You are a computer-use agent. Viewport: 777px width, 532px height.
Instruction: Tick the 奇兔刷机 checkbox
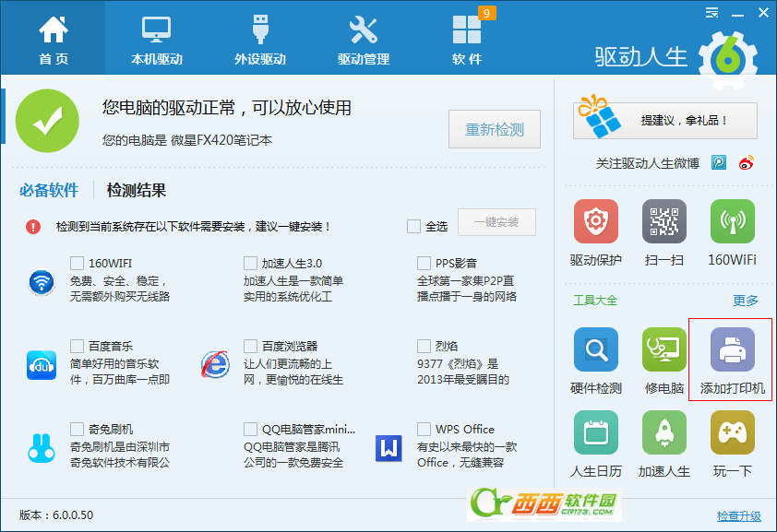pos(77,429)
